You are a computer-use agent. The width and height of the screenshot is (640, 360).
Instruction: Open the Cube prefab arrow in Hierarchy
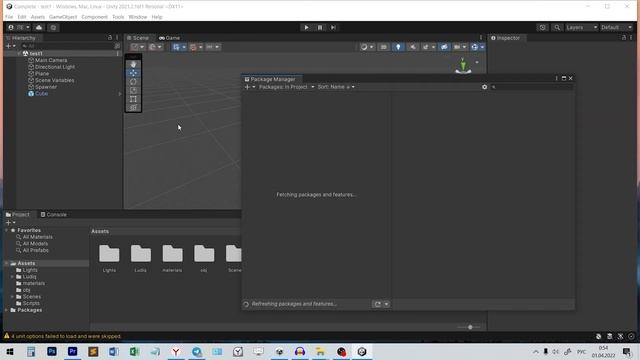click(x=119, y=94)
